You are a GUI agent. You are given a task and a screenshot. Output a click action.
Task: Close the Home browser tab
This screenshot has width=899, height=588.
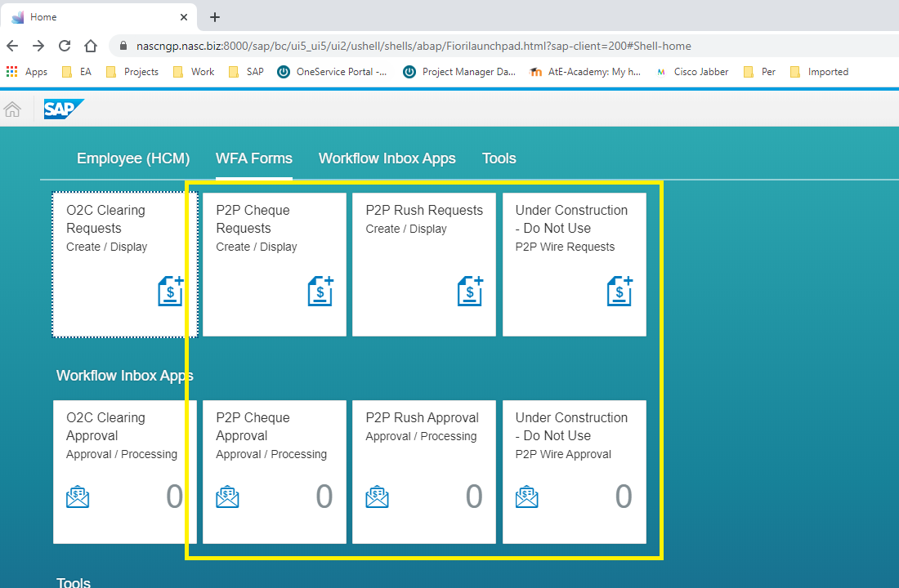tap(183, 17)
